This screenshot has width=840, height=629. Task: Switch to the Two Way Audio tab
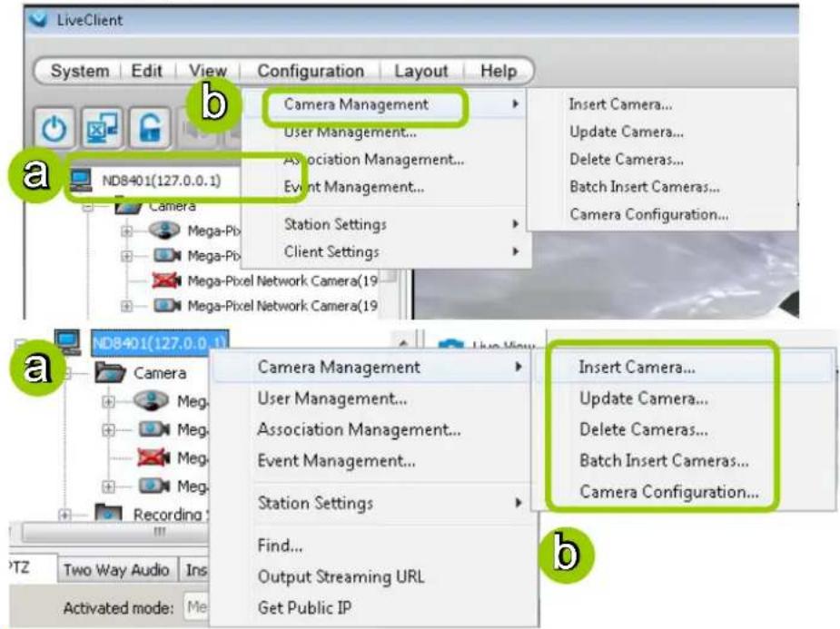coord(116,570)
